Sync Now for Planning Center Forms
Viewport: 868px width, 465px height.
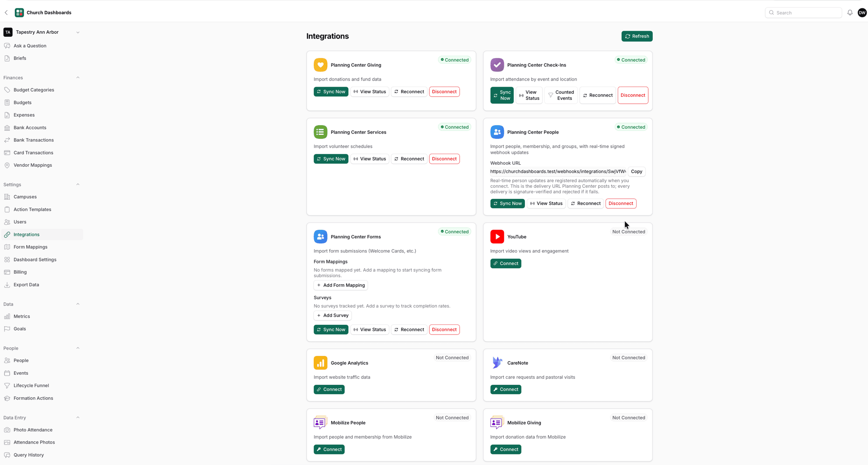point(331,330)
